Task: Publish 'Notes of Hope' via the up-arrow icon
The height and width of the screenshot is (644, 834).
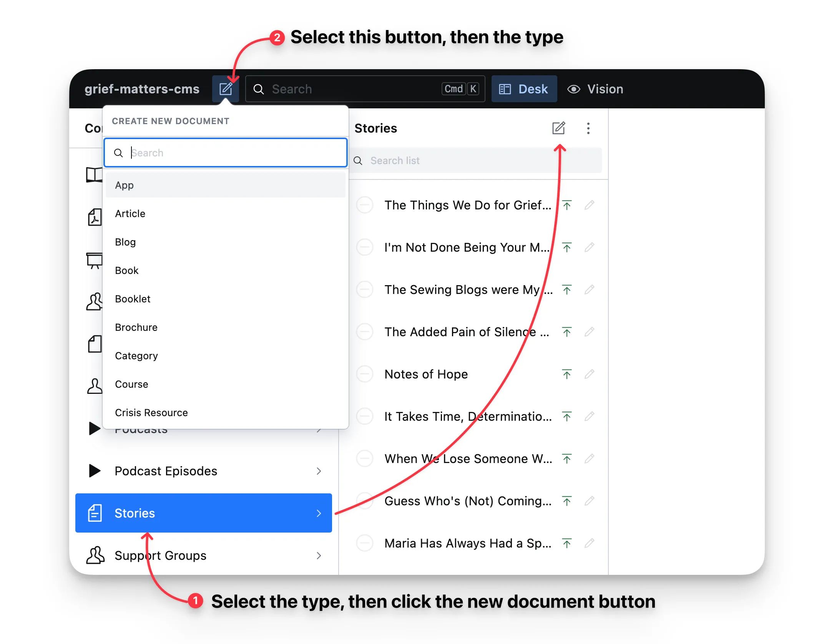Action: point(567,374)
